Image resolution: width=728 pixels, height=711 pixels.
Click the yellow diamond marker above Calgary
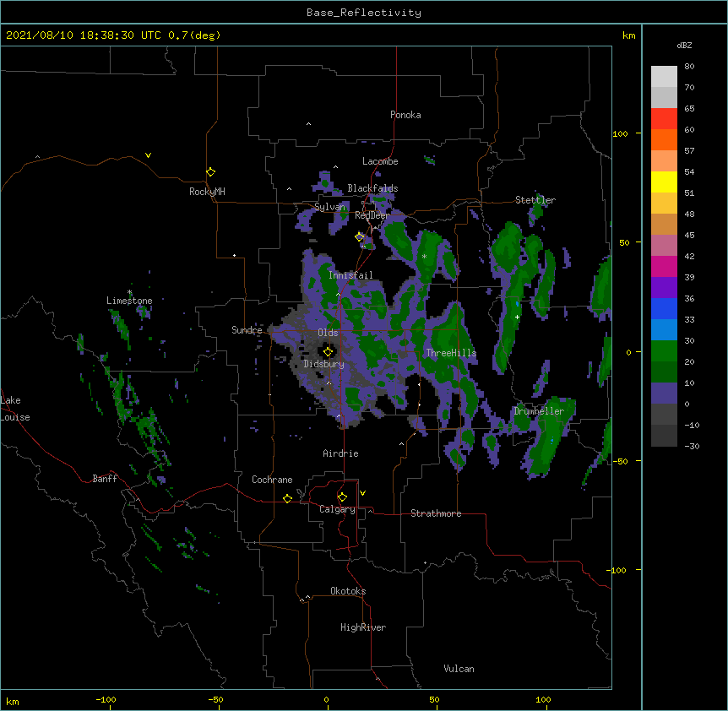pyautogui.click(x=342, y=497)
